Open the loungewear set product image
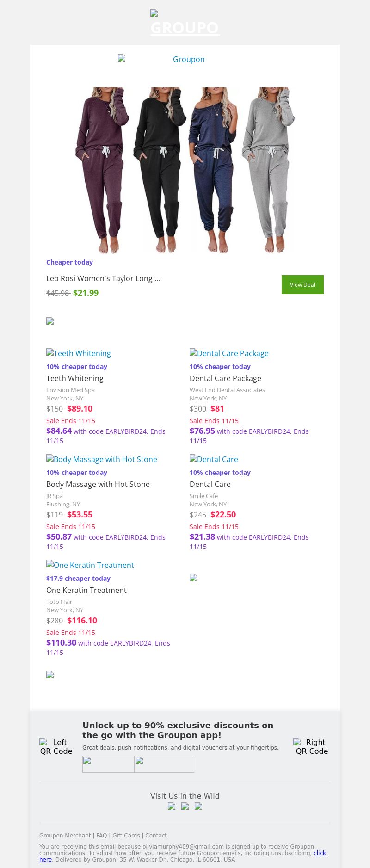Viewport: 370px width, 868px height. pyautogui.click(x=185, y=170)
